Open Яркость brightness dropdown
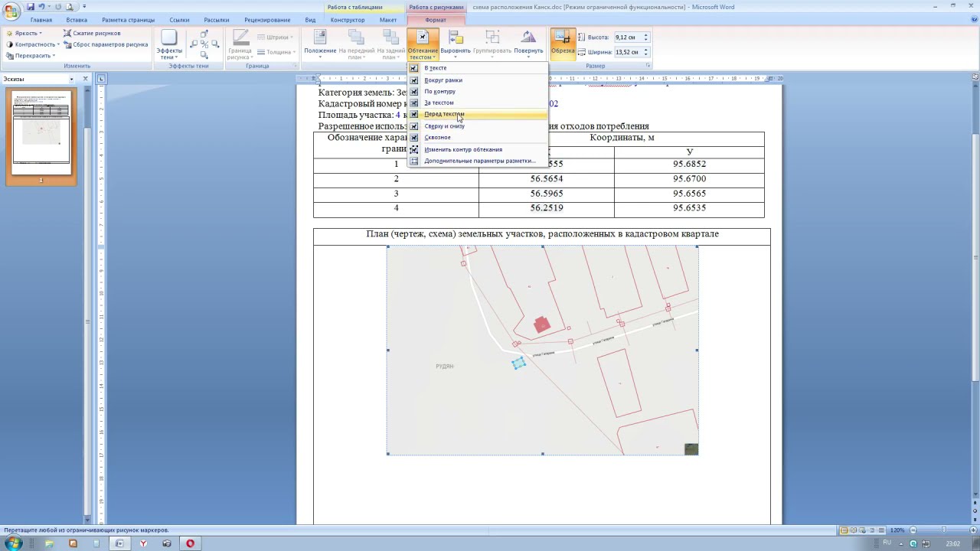The height and width of the screenshot is (551, 980). click(24, 34)
